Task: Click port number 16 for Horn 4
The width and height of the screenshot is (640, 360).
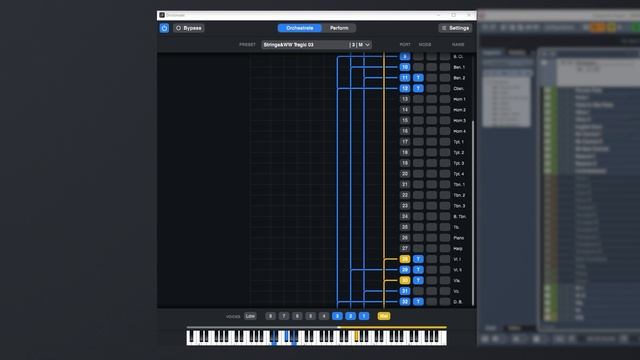Action: point(404,131)
